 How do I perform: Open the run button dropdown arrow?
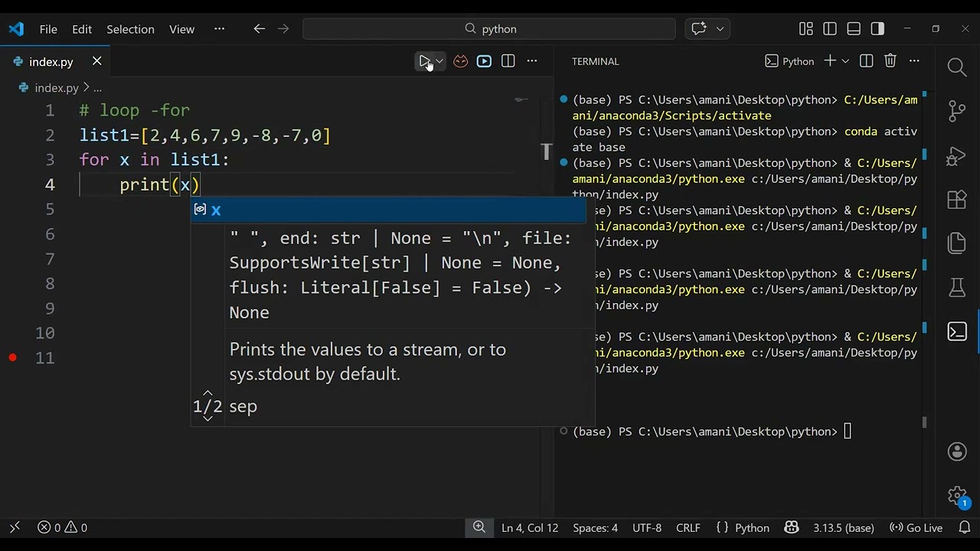point(439,61)
